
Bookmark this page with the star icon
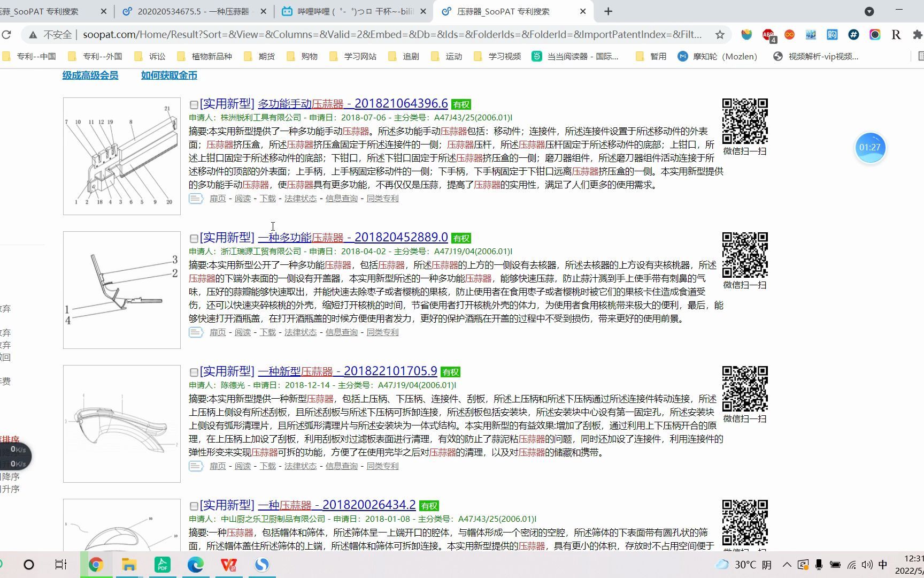(x=720, y=35)
